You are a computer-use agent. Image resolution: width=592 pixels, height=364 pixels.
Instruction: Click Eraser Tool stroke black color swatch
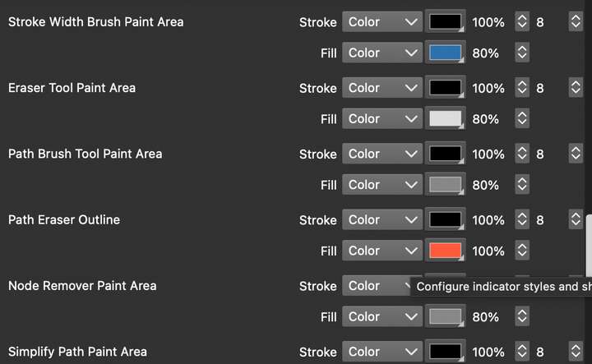coord(446,88)
